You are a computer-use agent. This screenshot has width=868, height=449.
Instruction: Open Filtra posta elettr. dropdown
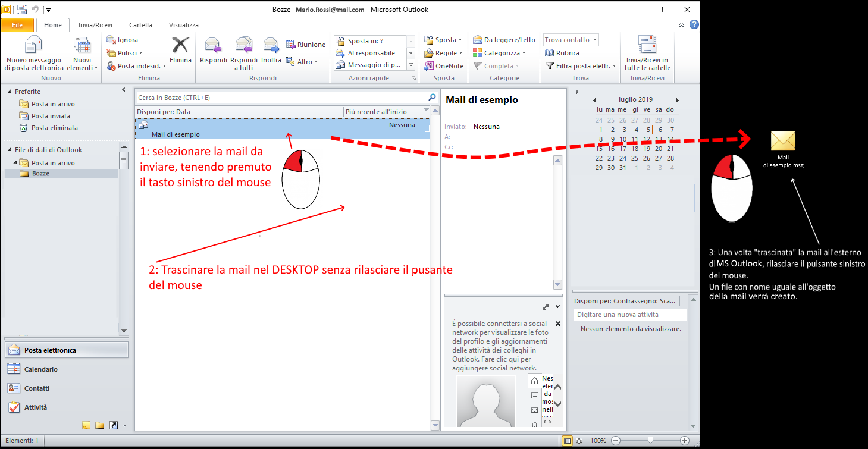pos(581,66)
